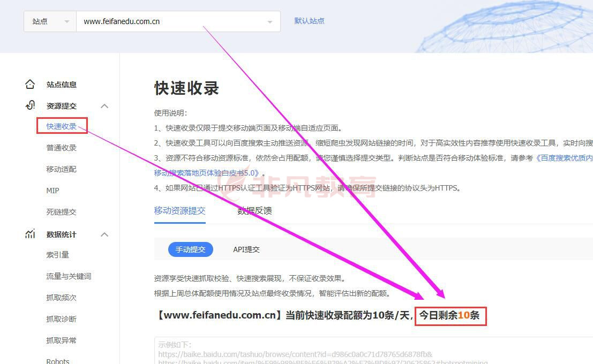
Task: Click the 快速收录 page heading
Action: tap(186, 88)
